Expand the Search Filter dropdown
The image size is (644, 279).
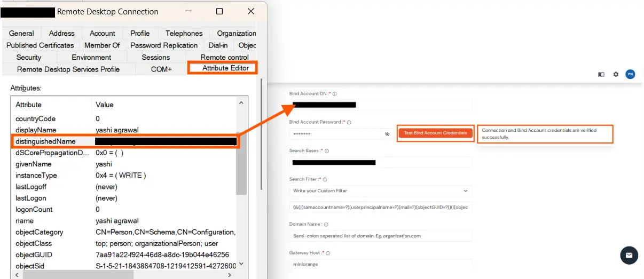click(465, 190)
